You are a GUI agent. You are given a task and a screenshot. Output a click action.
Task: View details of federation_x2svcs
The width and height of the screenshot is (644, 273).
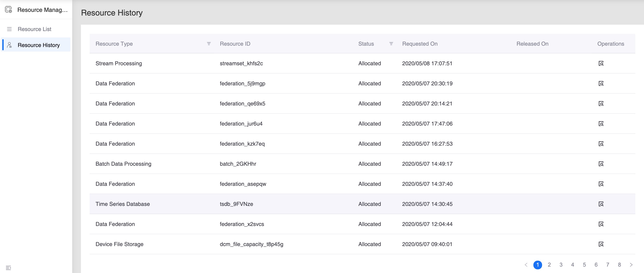[x=601, y=224]
